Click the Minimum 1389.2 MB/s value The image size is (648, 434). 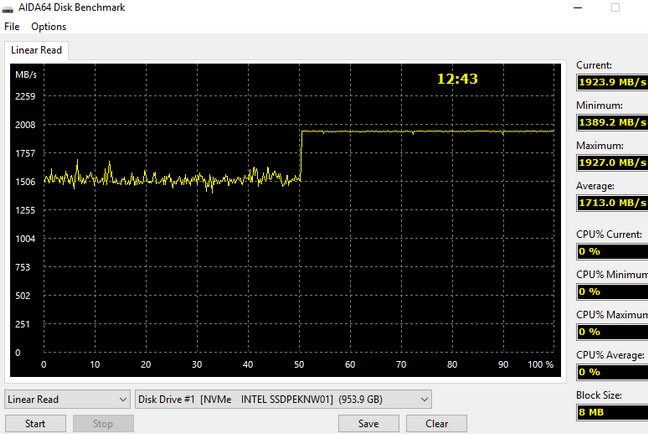(612, 122)
